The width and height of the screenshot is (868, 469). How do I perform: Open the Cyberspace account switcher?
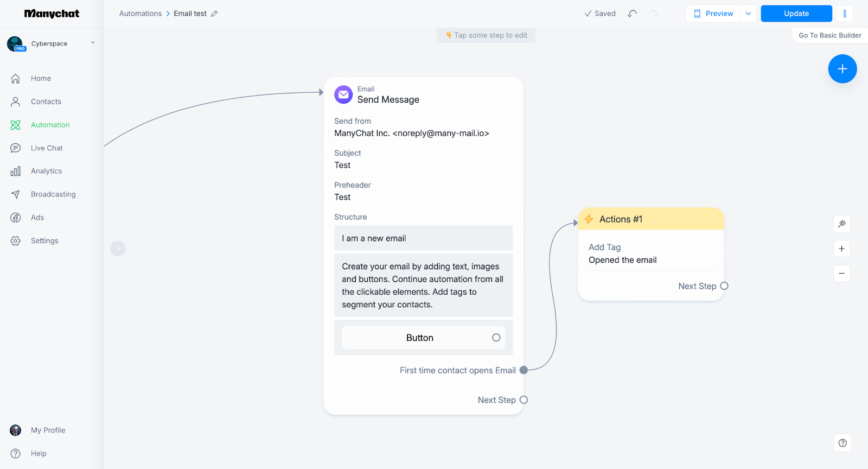pos(52,43)
